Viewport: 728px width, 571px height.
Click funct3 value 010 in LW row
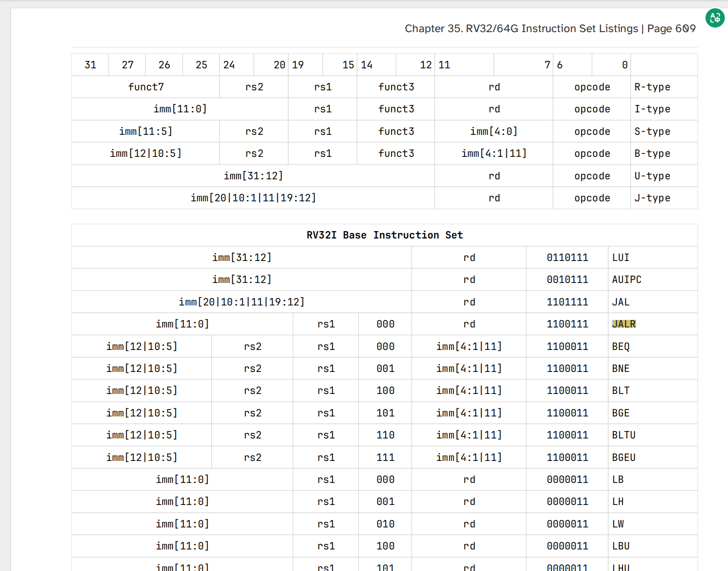point(386,524)
